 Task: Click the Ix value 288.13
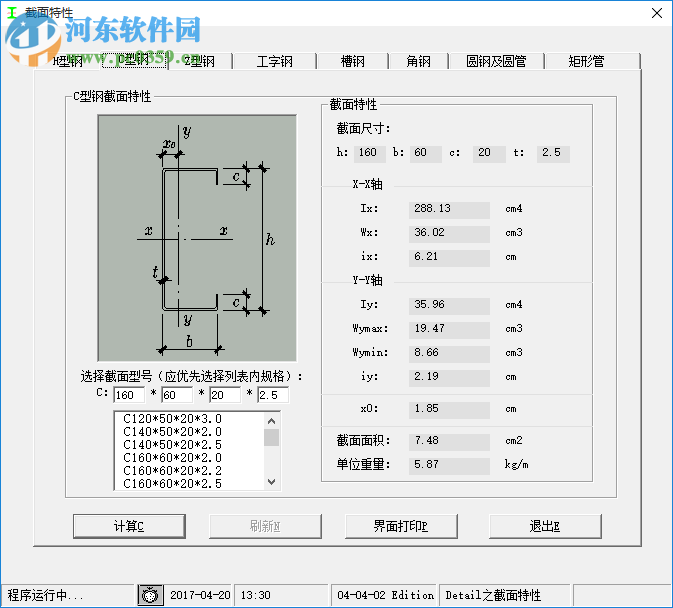(x=449, y=209)
